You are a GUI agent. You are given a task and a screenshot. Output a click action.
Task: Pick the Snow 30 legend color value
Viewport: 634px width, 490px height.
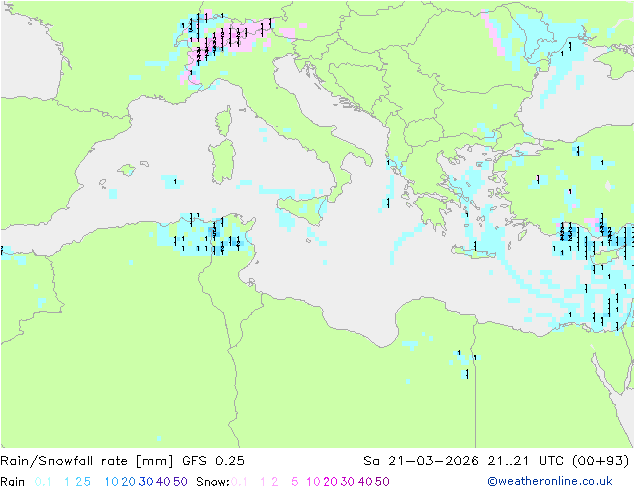[x=348, y=482]
